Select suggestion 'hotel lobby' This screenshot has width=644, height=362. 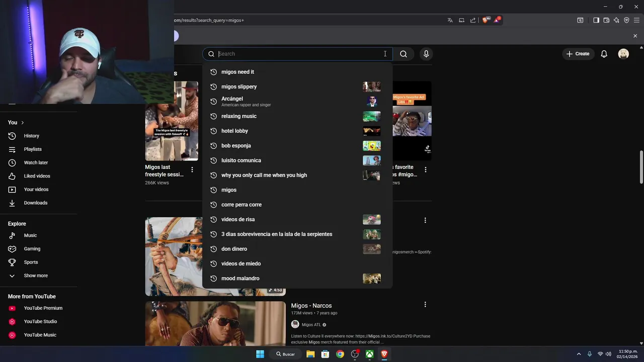[x=297, y=131]
